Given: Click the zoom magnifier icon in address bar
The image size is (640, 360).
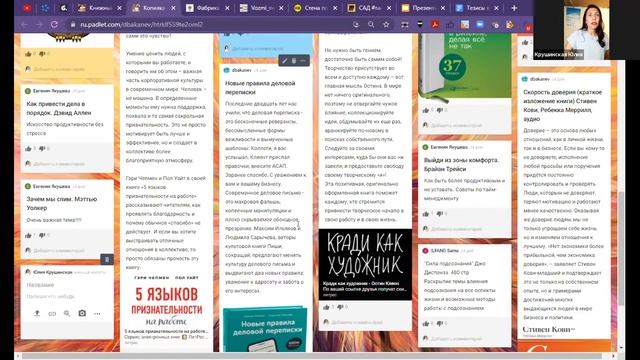Looking at the screenshot, I should pos(371,24).
